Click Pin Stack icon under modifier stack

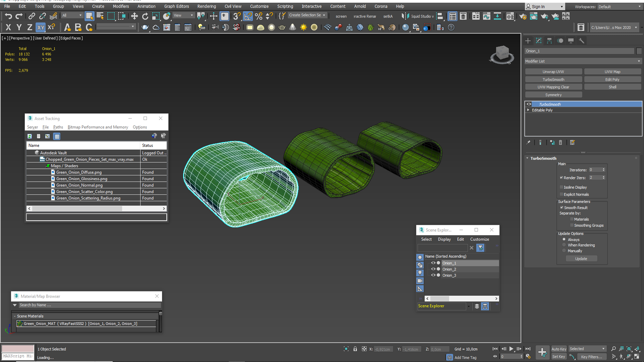point(528,142)
